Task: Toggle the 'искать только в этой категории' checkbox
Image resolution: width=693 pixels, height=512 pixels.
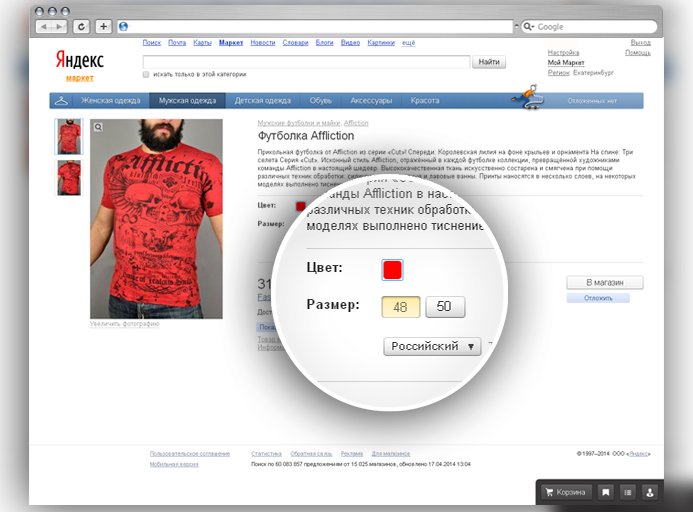Action: (146, 74)
